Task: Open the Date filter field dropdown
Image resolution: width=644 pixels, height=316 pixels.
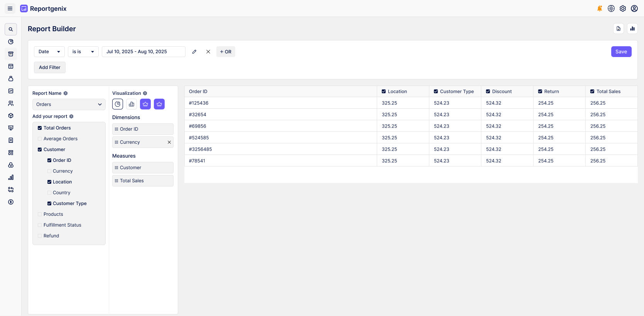Action: tap(49, 52)
